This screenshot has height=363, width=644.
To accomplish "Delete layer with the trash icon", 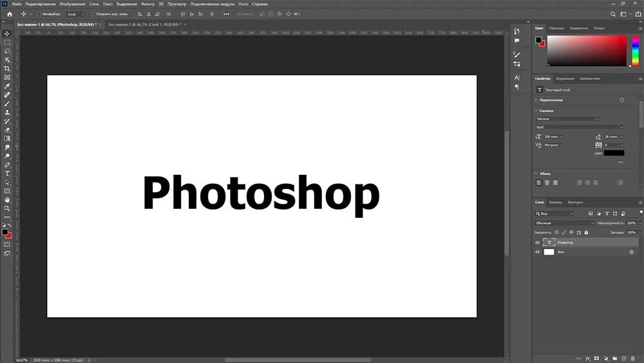I will (x=633, y=358).
